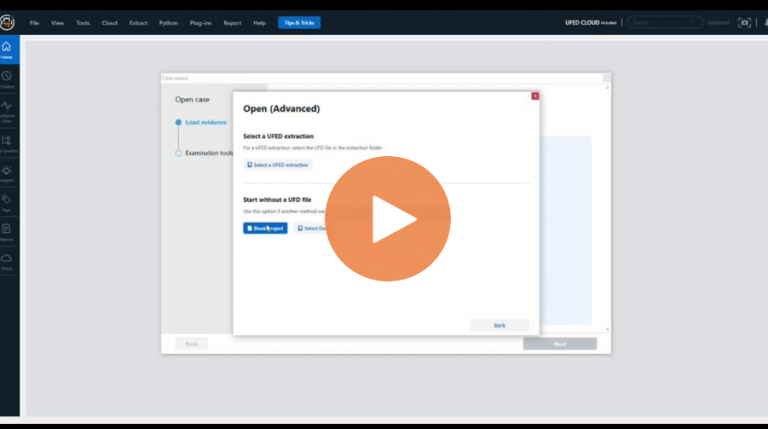The image size is (768, 429).
Task: Open the Tags sidebar icon
Action: point(7,203)
